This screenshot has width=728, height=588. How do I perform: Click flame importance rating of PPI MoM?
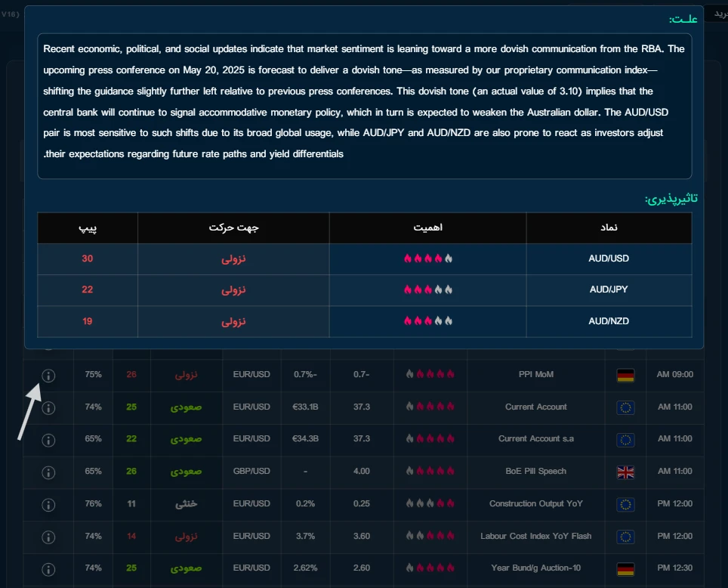click(x=430, y=374)
